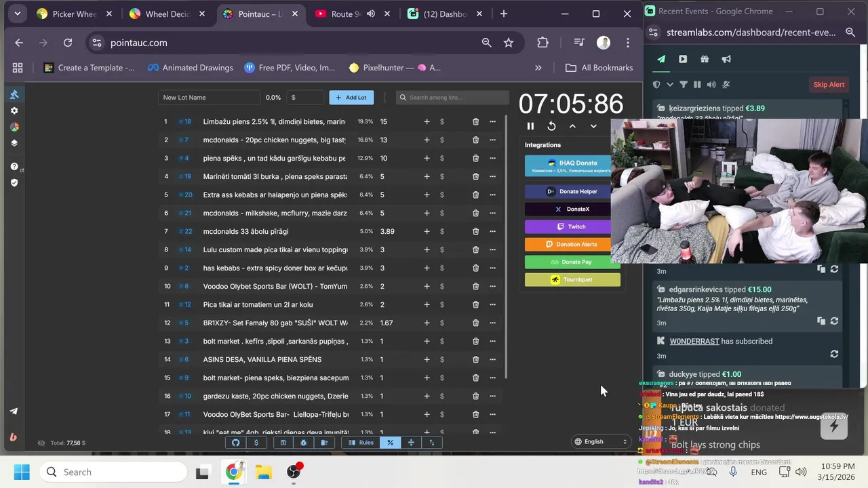This screenshot has width=868, height=488.
Task: Open the help question mark icon
Action: point(14,166)
